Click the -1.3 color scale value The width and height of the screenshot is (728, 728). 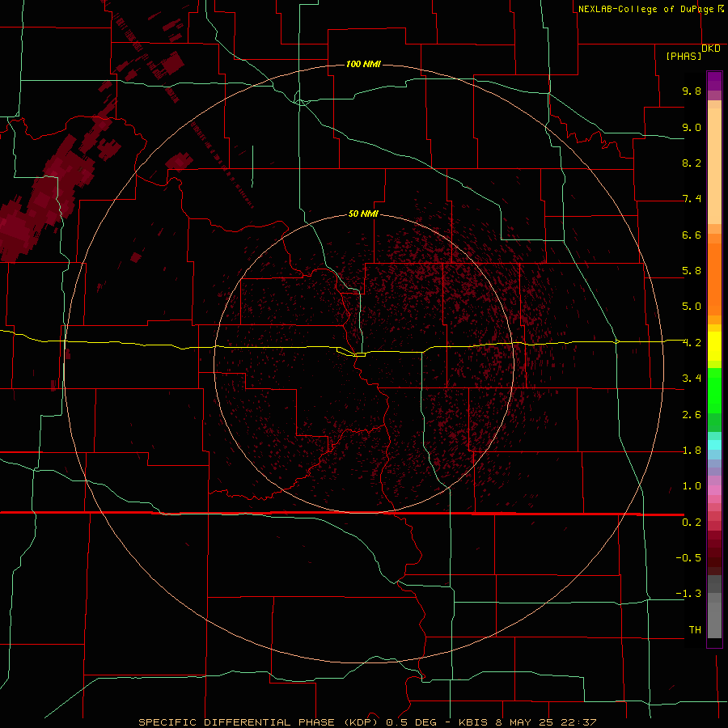[x=688, y=594]
